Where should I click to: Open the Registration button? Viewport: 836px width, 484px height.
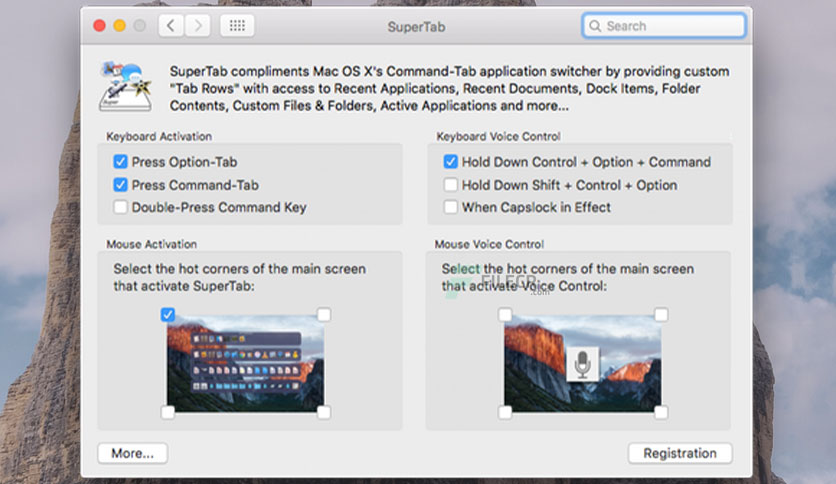680,453
